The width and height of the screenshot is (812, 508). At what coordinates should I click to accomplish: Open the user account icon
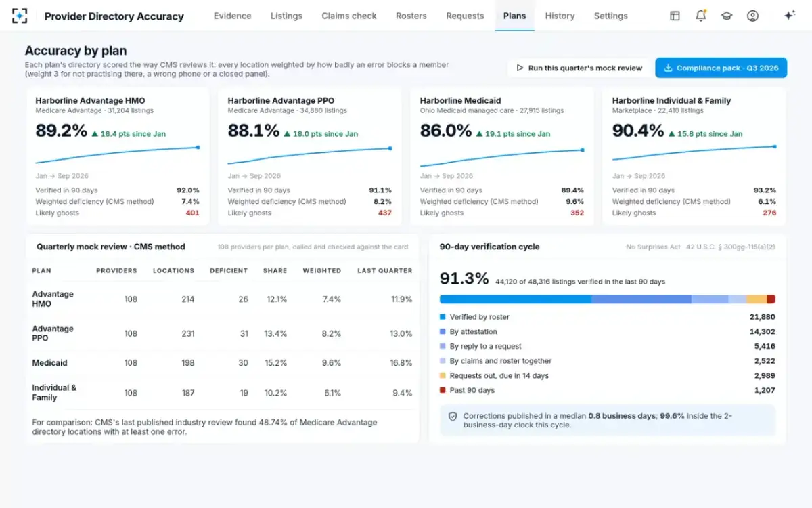752,16
